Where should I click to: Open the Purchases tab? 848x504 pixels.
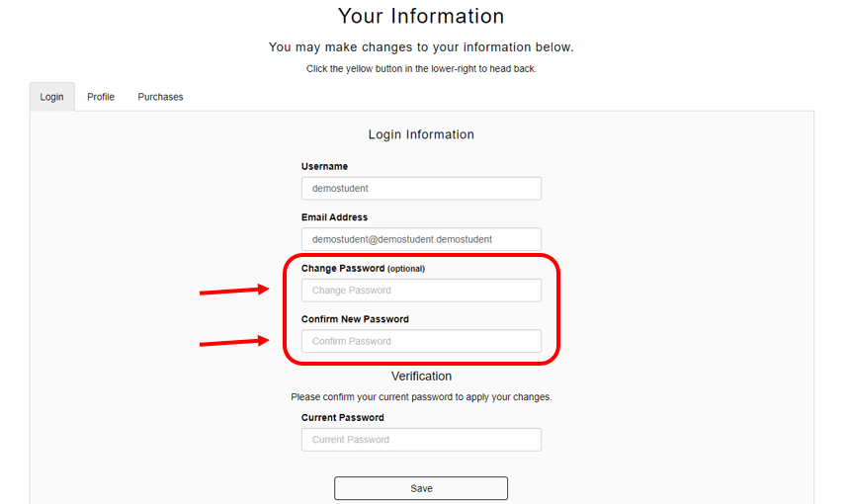160,97
